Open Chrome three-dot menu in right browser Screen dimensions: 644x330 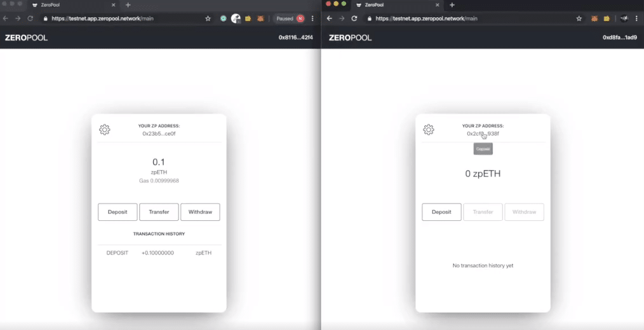(637, 18)
